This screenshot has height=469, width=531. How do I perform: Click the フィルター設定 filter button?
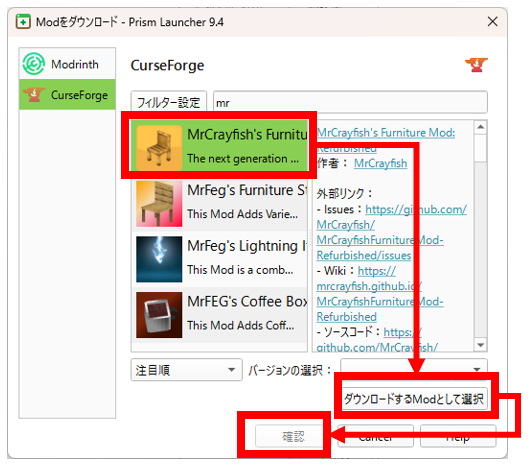click(x=169, y=102)
